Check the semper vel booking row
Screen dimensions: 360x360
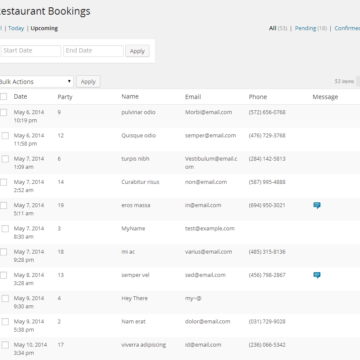tap(4, 275)
